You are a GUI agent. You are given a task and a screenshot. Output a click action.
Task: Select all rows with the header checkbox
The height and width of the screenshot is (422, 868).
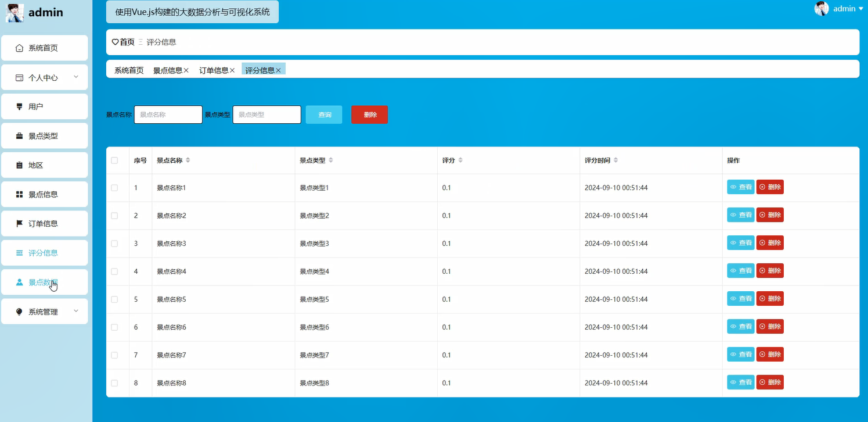pos(114,160)
